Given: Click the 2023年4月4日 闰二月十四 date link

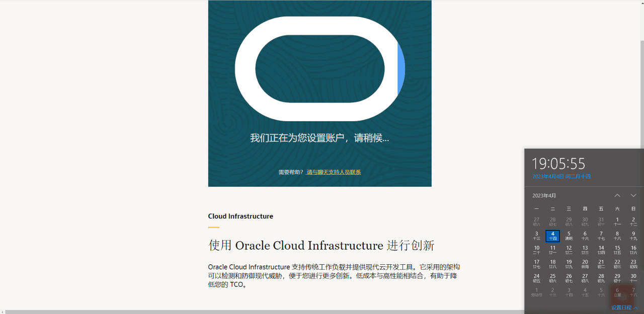Looking at the screenshot, I should pyautogui.click(x=561, y=176).
